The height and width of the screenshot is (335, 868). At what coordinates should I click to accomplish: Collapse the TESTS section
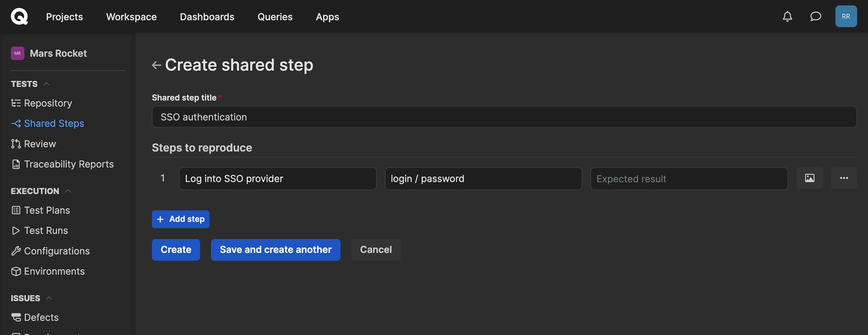tap(47, 84)
